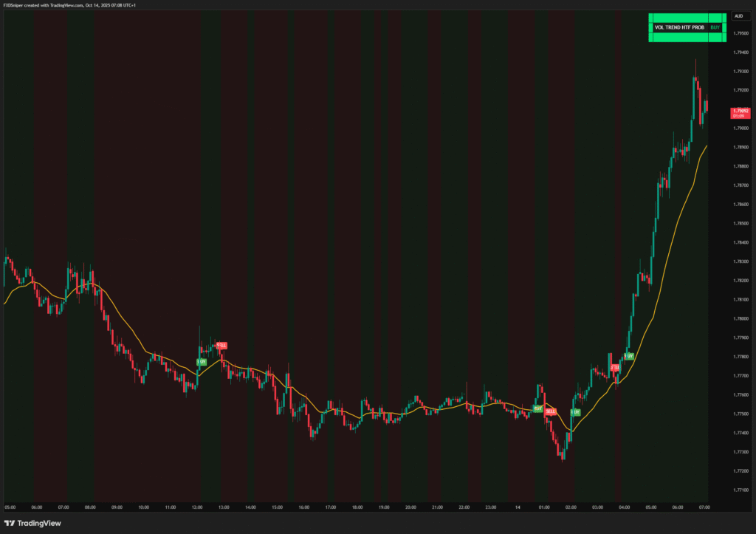Click the TradingView logo in the footer

click(34, 524)
